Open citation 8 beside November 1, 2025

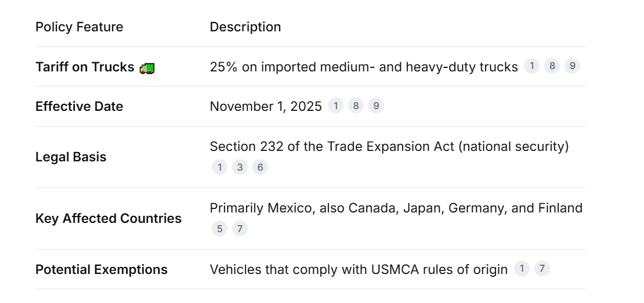point(356,106)
